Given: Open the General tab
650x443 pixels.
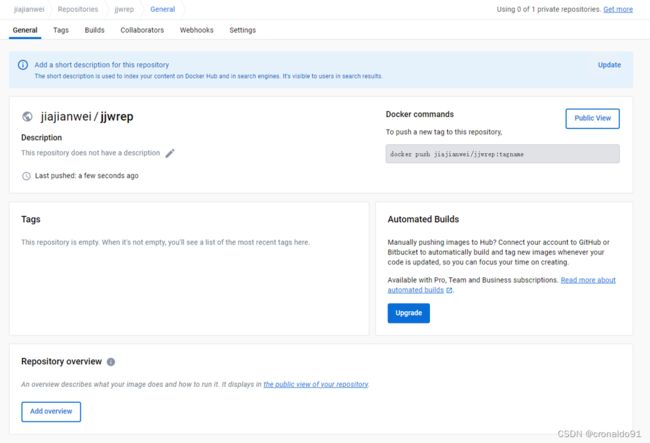Looking at the screenshot, I should [25, 30].
